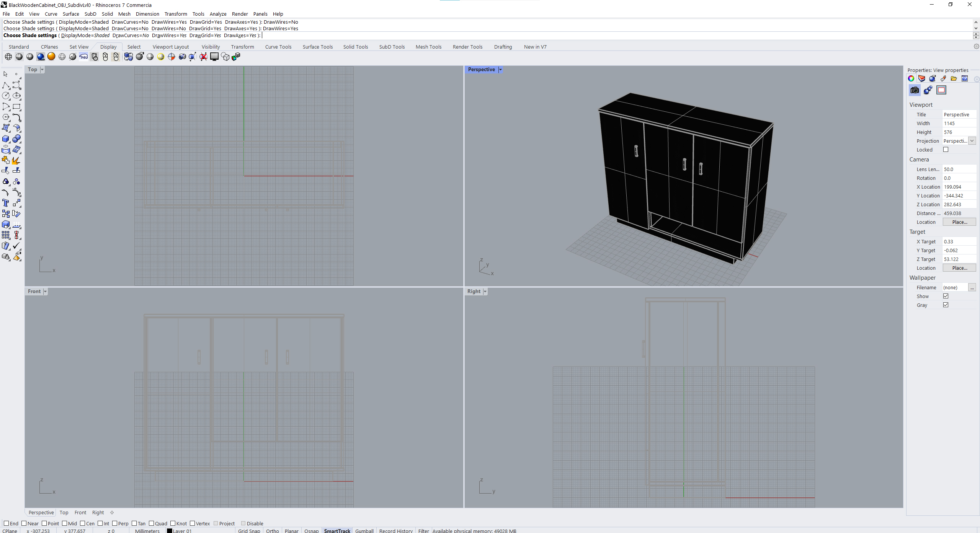
Task: Click the black monitor display icon in toolbar
Action: (x=214, y=57)
